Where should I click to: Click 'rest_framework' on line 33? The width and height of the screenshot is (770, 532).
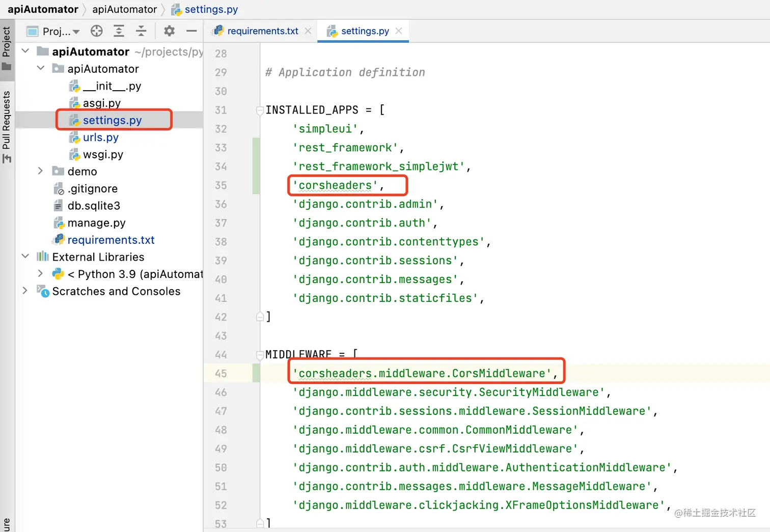click(x=345, y=148)
